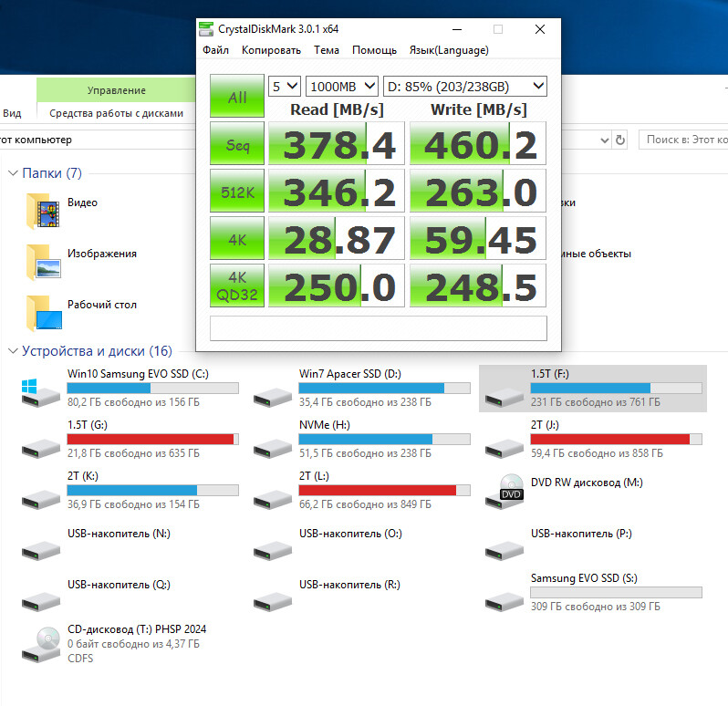Image resolution: width=728 pixels, height=706 pixels.
Task: Click text 66,2 ГБ свободно из 849 ГБ
Action: tap(365, 504)
